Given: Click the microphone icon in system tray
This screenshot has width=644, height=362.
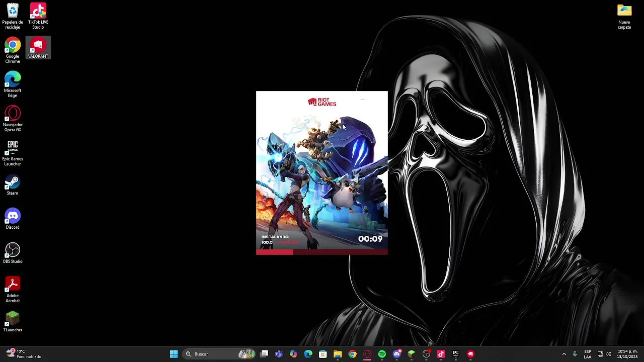Looking at the screenshot, I should pos(575,354).
